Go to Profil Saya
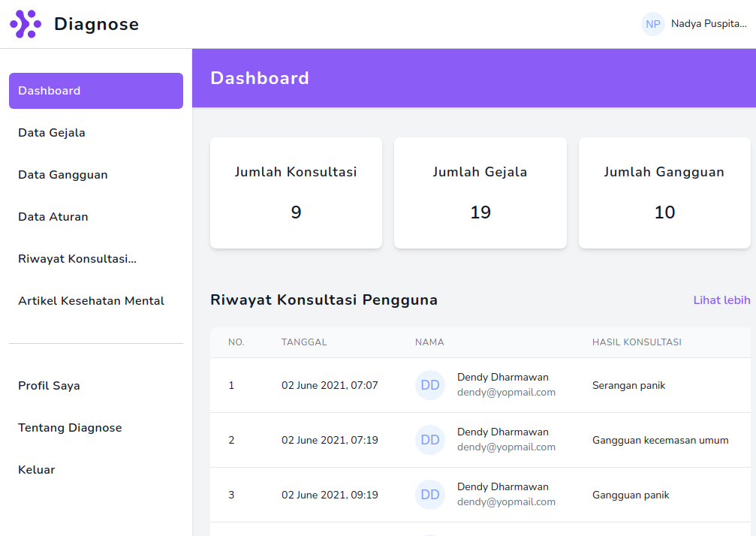Viewport: 756px width, 536px height. click(x=49, y=386)
